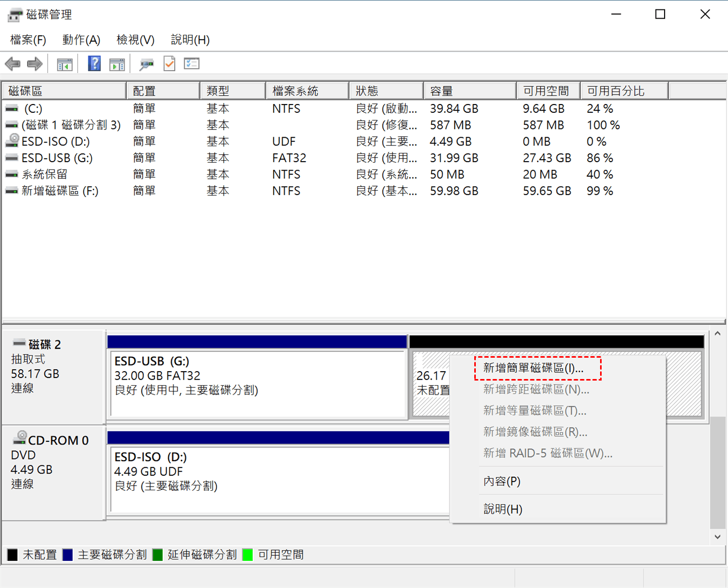Click the CD-ROM 0 disc icon
The width and height of the screenshot is (728, 588).
tap(20, 438)
